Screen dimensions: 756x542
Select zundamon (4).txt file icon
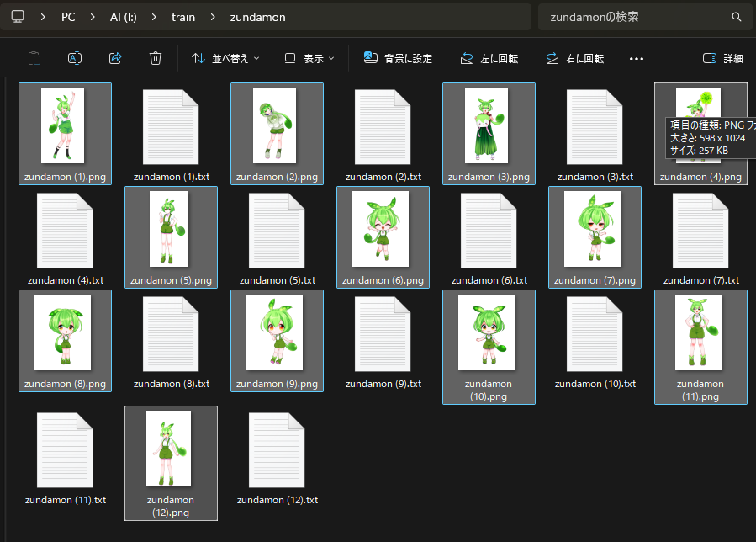(65, 231)
